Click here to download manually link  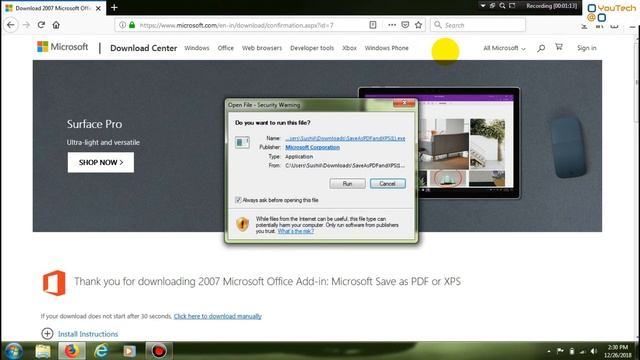[x=218, y=316]
